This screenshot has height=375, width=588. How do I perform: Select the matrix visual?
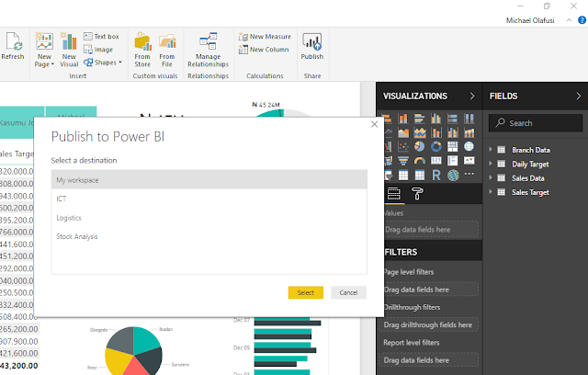coord(420,175)
